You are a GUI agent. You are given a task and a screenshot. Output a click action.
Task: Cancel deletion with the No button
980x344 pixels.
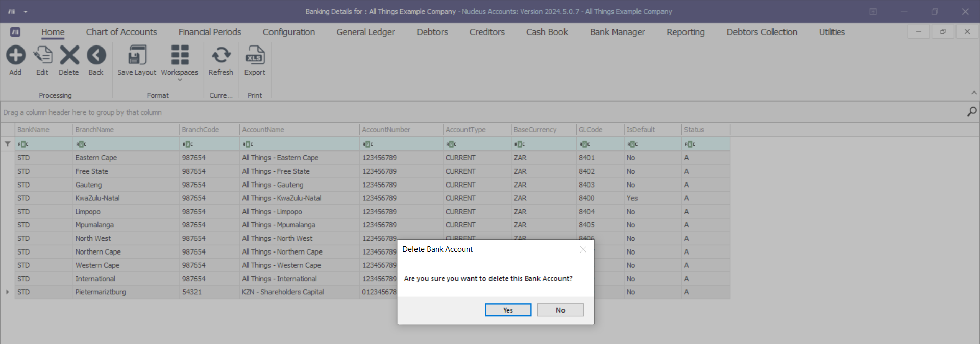[x=560, y=310]
